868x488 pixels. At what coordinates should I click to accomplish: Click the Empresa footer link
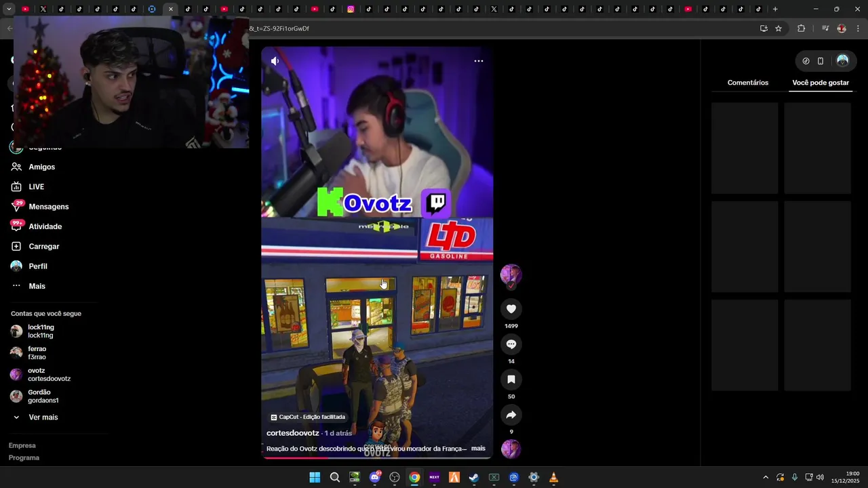coord(22,445)
